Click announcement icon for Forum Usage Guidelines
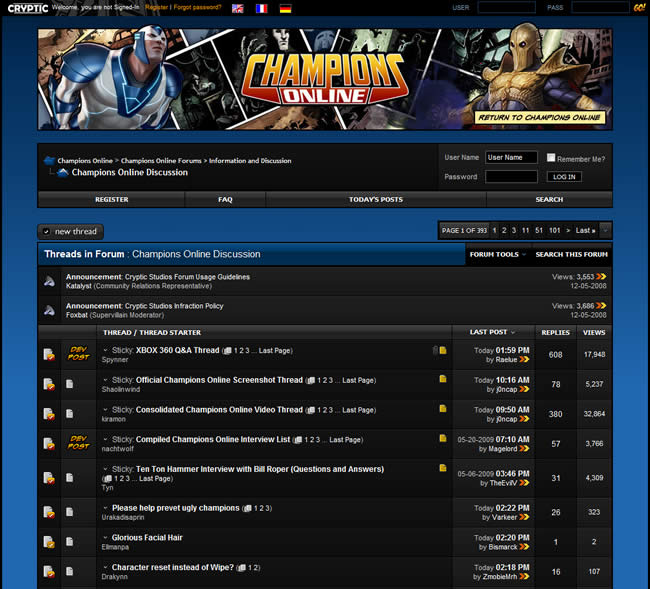 point(49,281)
